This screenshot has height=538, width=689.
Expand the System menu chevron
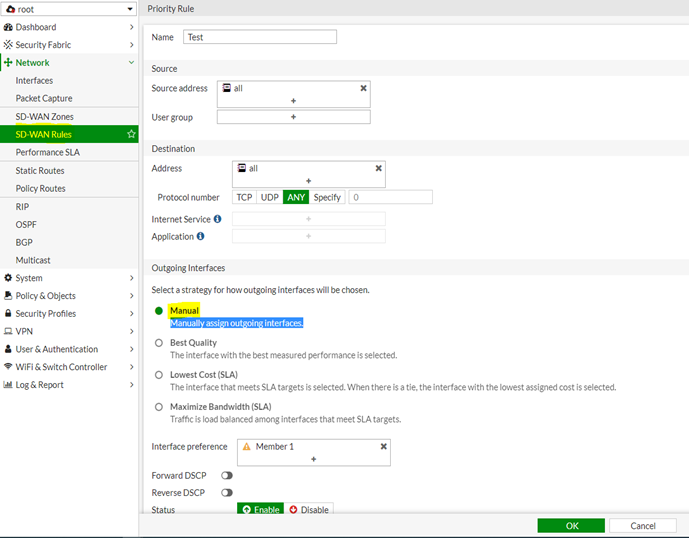tap(131, 278)
